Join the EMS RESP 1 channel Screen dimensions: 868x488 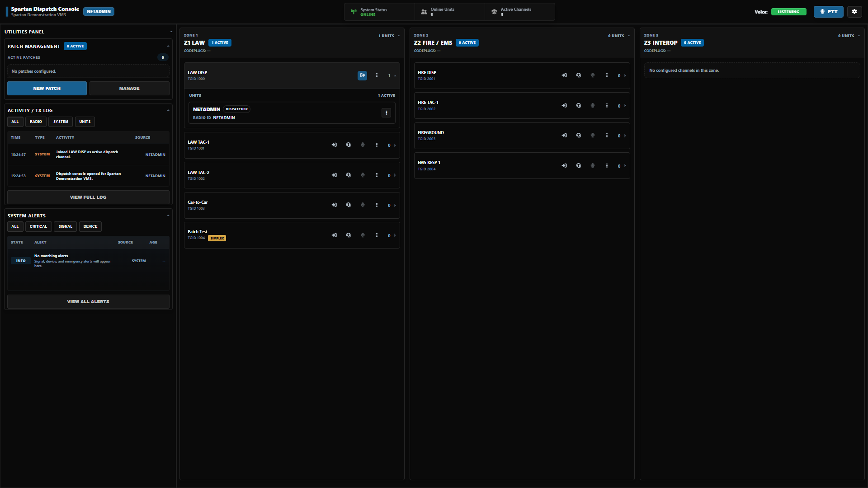tap(564, 166)
